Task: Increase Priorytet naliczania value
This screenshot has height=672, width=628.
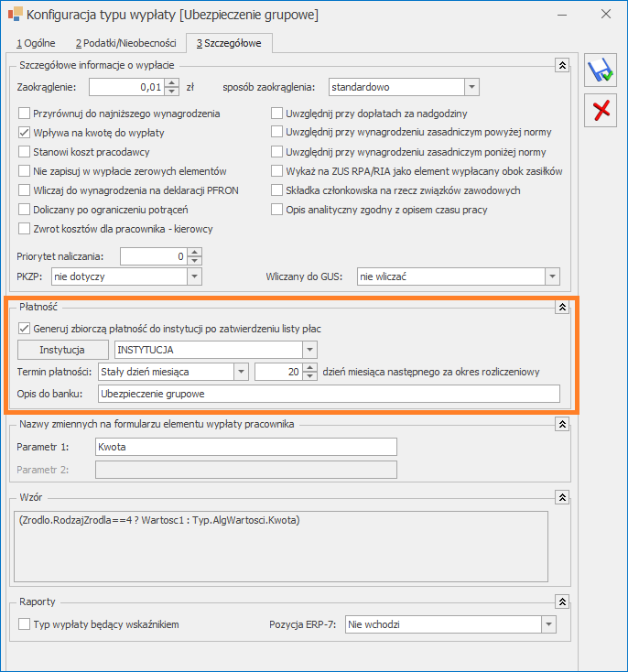Action: pyautogui.click(x=195, y=253)
